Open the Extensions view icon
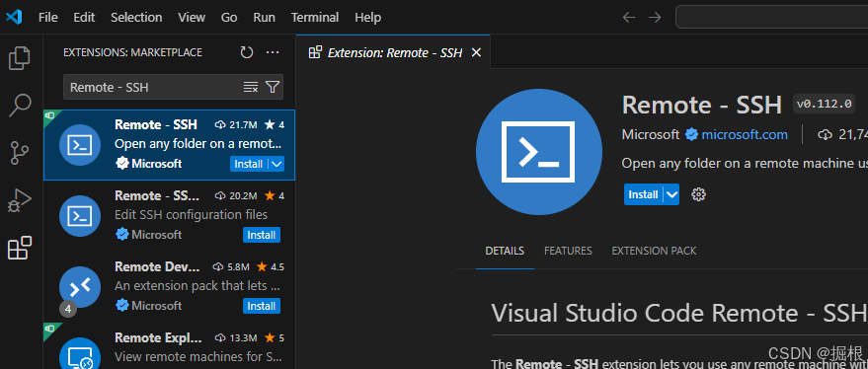This screenshot has height=369, width=868. (20, 248)
